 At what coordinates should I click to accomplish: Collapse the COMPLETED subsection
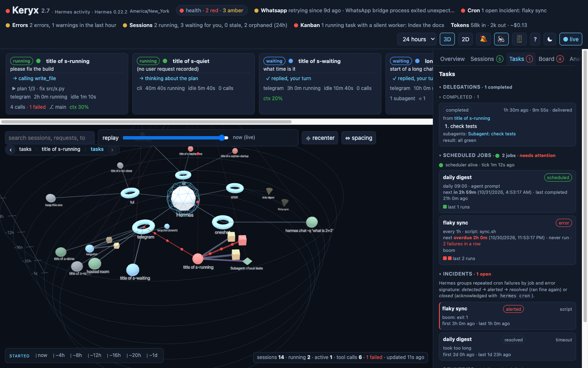tap(459, 97)
